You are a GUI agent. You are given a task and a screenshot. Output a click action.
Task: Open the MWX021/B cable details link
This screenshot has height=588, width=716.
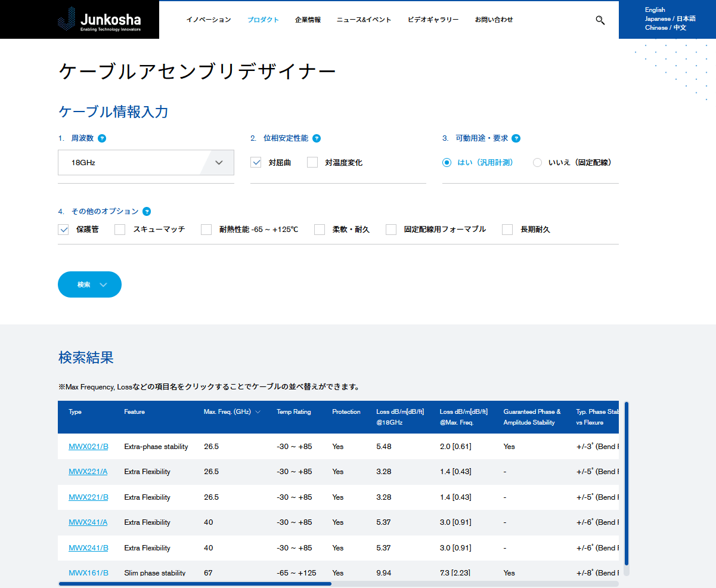[87, 446]
